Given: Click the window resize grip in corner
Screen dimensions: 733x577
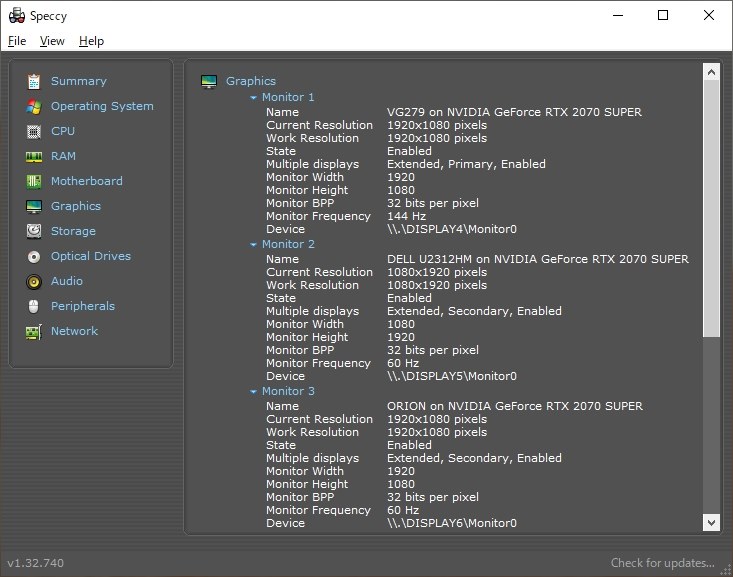Looking at the screenshot, I should point(726,570).
